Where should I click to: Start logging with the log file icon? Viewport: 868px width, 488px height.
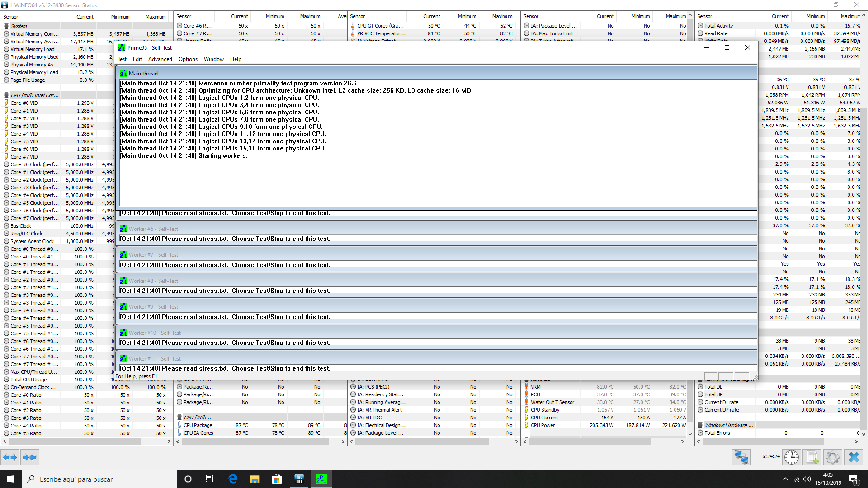(812, 457)
